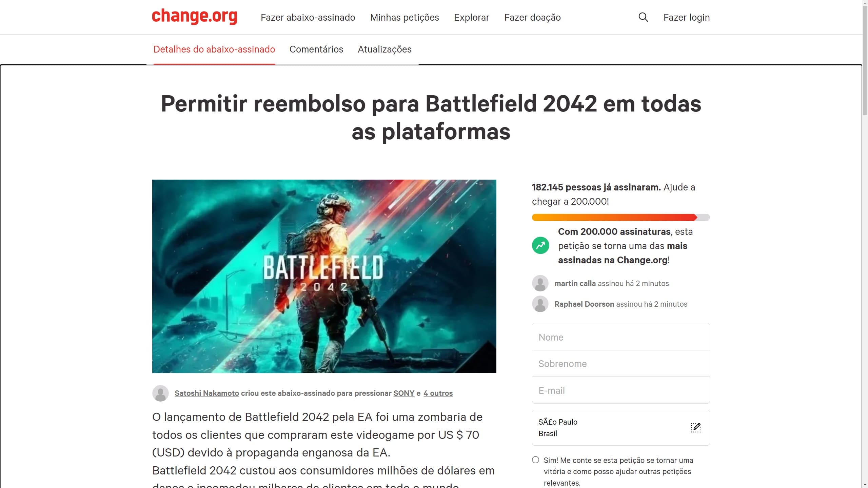Viewport: 868px width, 488px height.
Task: Switch to the Comentários tab
Action: 316,49
